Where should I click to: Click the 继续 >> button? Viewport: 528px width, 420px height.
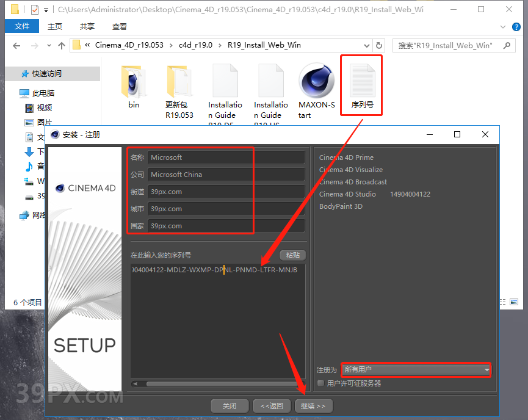(313, 406)
